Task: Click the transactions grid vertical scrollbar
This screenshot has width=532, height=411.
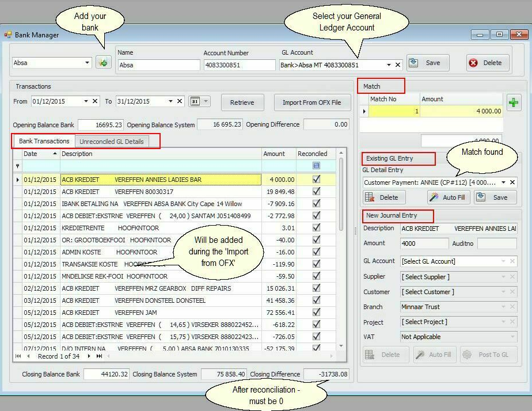Action: point(341,195)
